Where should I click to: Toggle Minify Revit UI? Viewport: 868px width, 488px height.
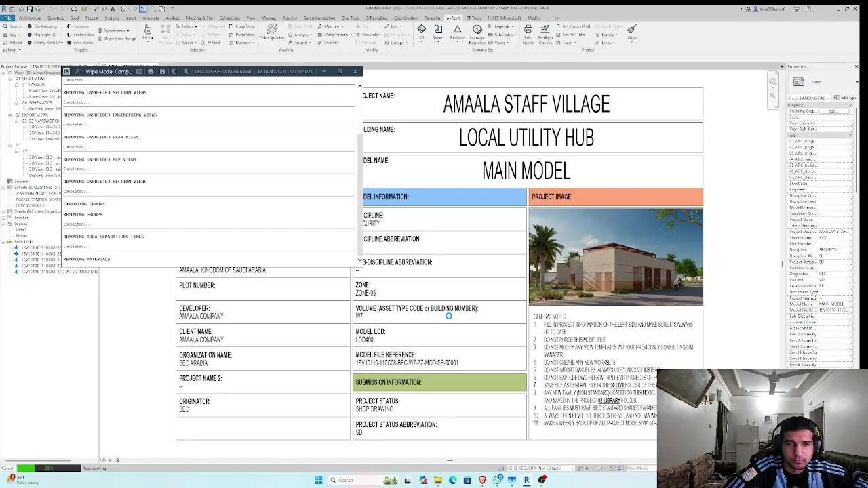45,43
